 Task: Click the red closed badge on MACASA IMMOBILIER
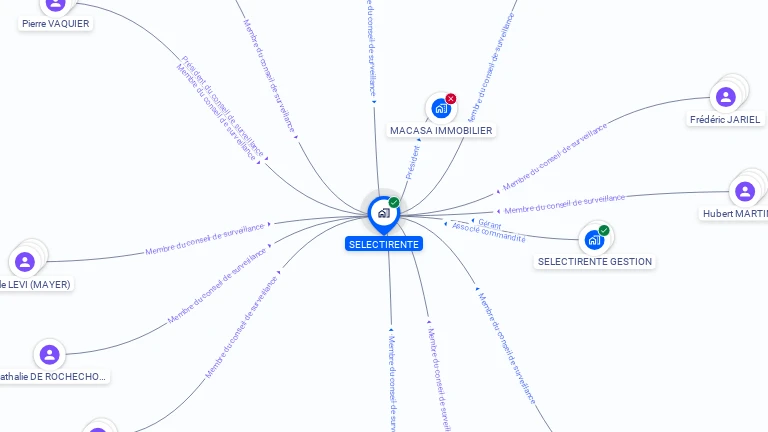[451, 99]
